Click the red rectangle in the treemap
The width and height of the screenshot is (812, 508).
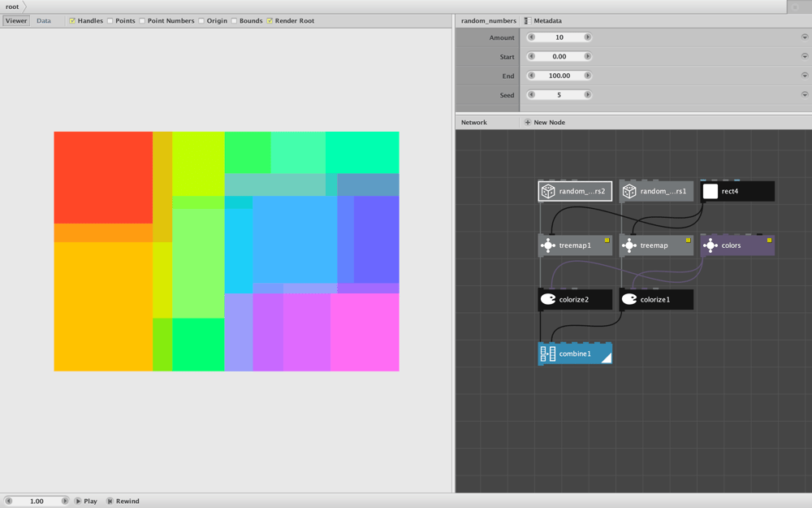coord(103,177)
